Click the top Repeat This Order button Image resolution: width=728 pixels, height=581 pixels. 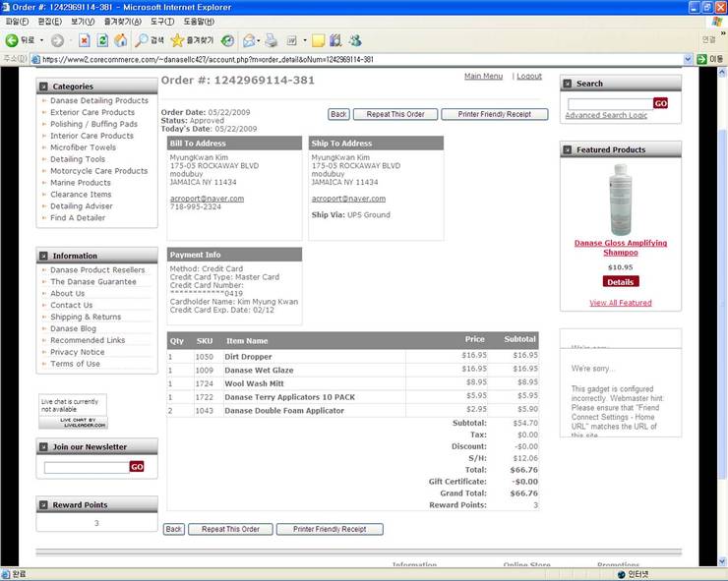coord(395,114)
